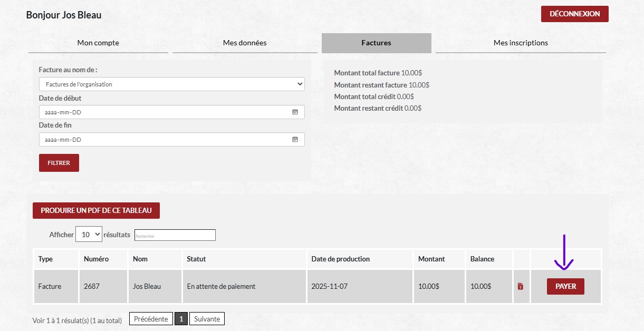Click Produire un PDF de ce tableau
The height and width of the screenshot is (331, 644).
(x=96, y=210)
